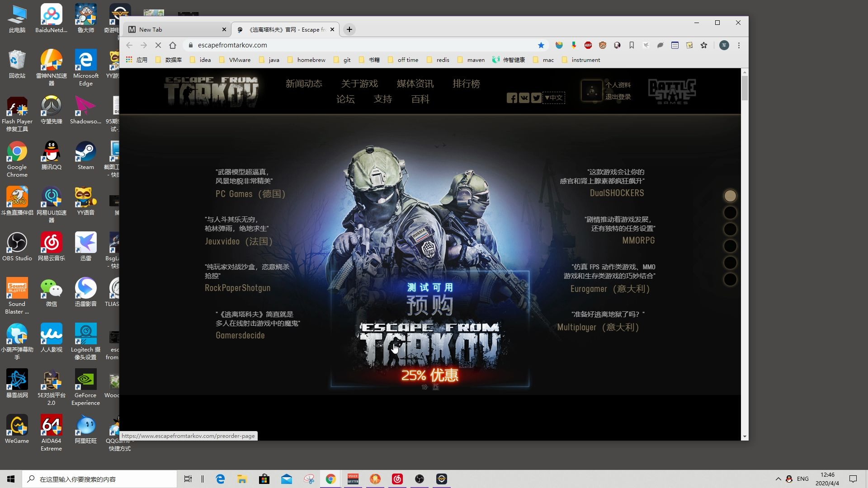Open the Tampermonkey monkey extension

tap(603, 45)
